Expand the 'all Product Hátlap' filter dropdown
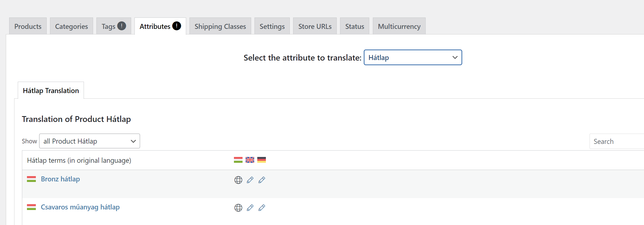The width and height of the screenshot is (644, 225). (89, 141)
